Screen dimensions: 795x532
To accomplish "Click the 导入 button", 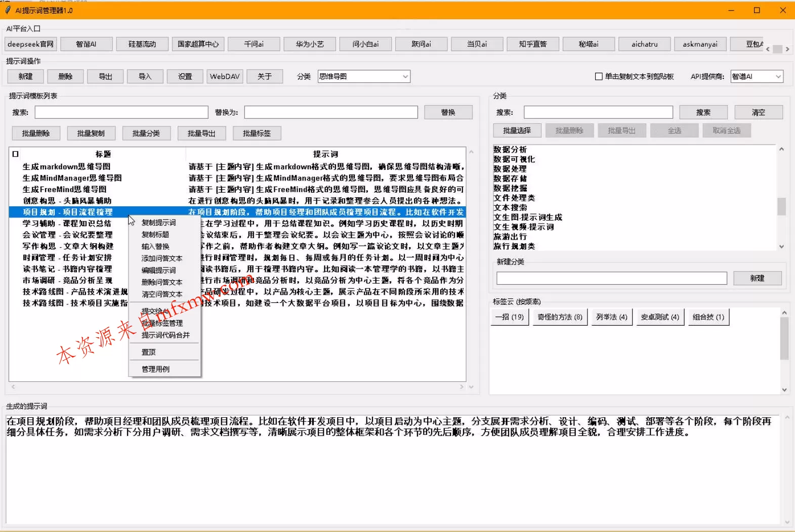I will point(145,76).
